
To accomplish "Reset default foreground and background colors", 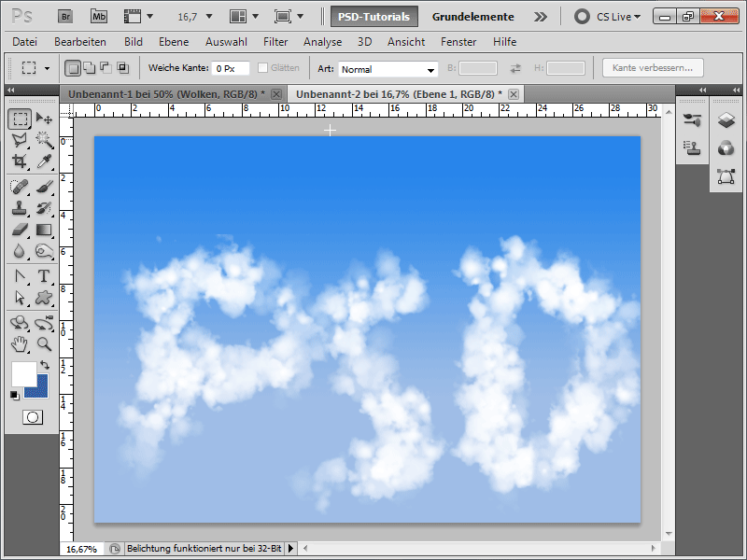I will click(15, 395).
